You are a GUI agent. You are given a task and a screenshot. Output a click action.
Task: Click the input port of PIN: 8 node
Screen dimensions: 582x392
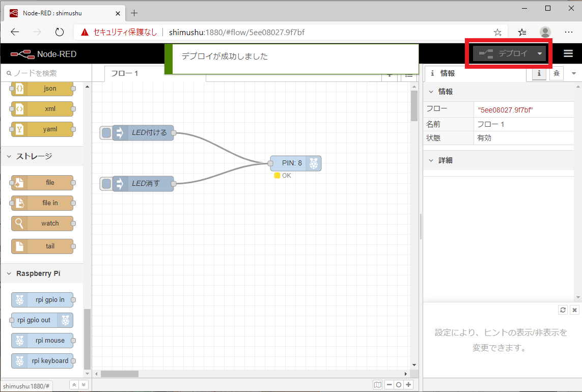click(270, 163)
